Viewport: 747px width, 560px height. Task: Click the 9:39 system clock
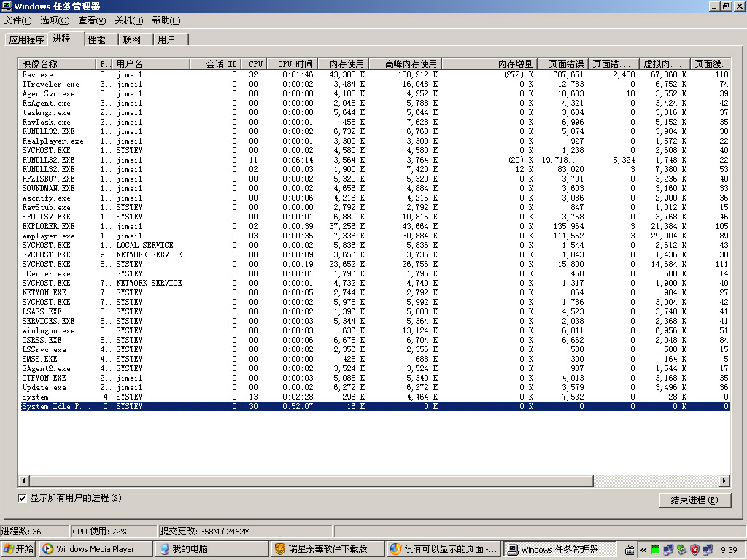point(729,550)
